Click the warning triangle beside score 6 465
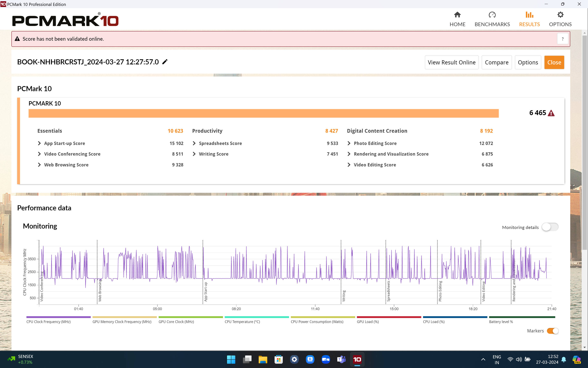 (551, 113)
